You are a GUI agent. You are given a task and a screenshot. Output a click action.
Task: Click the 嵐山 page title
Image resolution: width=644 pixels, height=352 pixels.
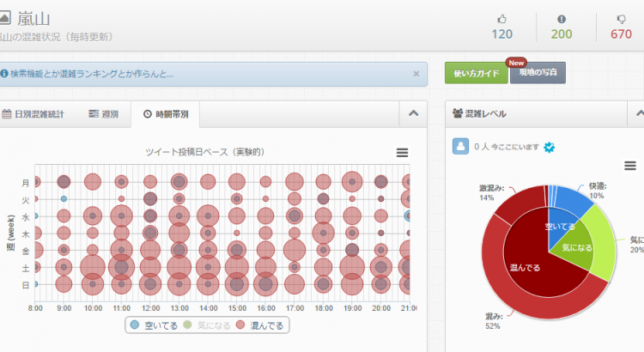coord(33,19)
